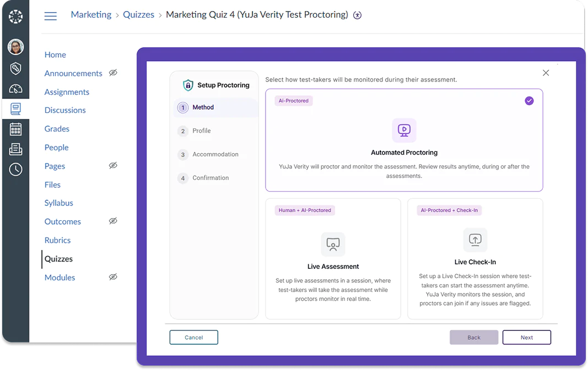Image resolution: width=588 pixels, height=370 pixels.
Task: Click the Canvas logo icon in global sidebar
Action: click(x=16, y=17)
